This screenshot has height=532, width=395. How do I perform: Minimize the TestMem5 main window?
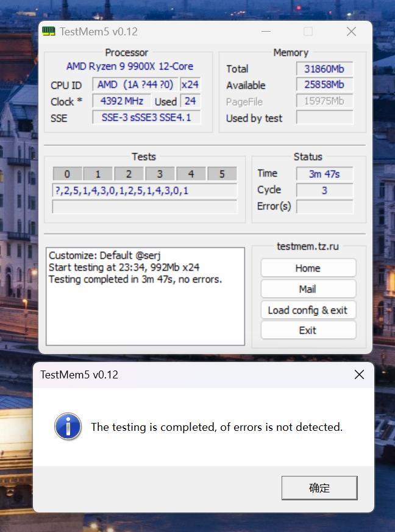[x=266, y=32]
